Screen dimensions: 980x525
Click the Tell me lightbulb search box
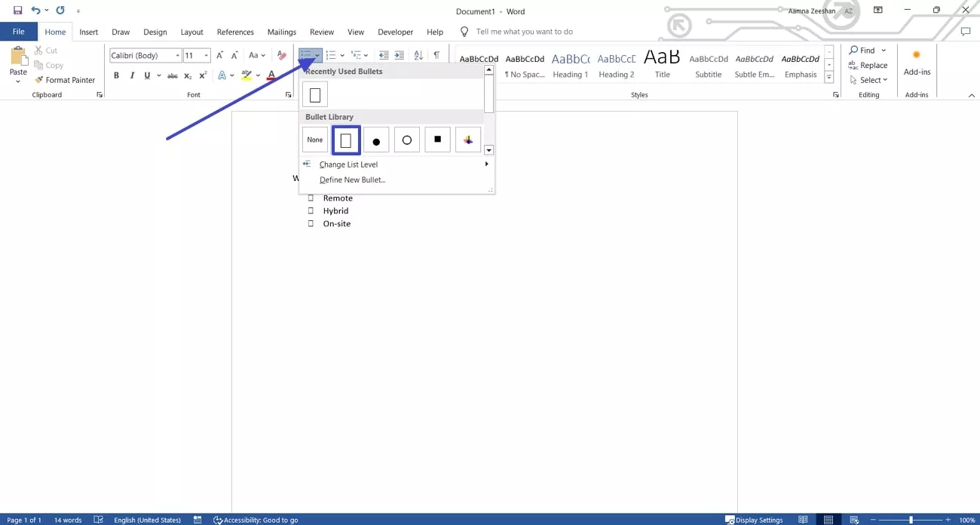(516, 32)
